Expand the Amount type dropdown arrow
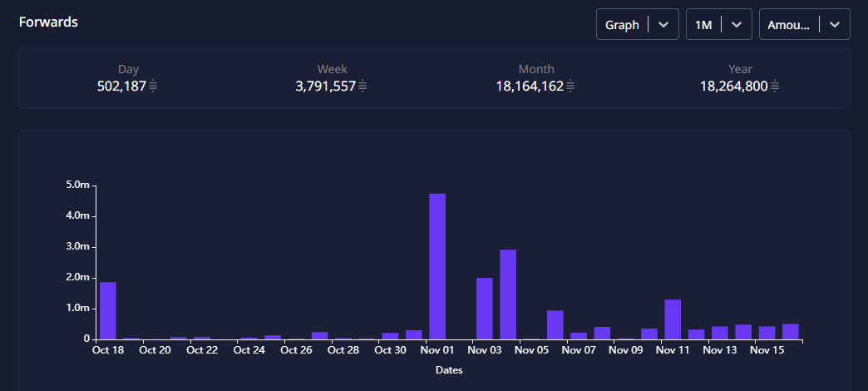Viewport: 868px width, 391px height. (x=835, y=25)
